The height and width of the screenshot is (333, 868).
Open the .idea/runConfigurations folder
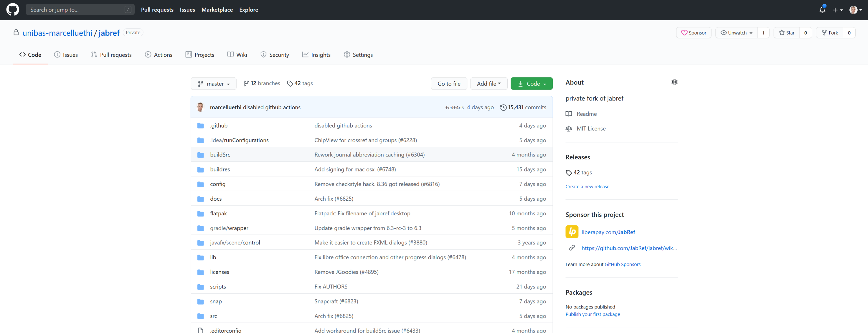click(239, 140)
